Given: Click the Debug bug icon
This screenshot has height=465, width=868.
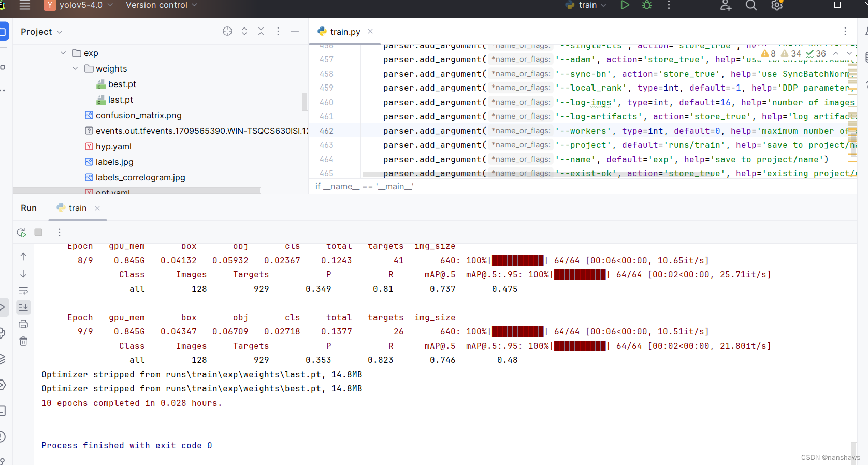Looking at the screenshot, I should pos(647,5).
